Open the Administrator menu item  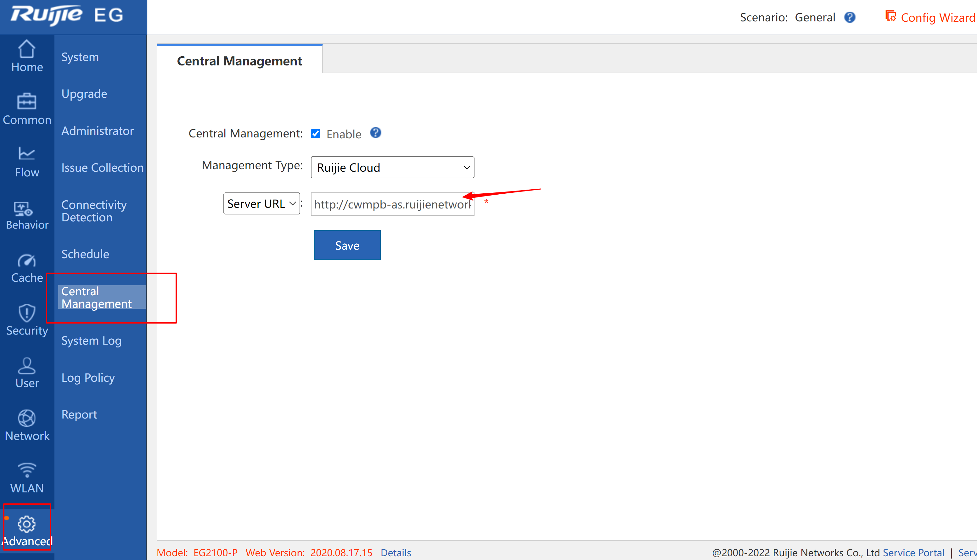pyautogui.click(x=98, y=131)
